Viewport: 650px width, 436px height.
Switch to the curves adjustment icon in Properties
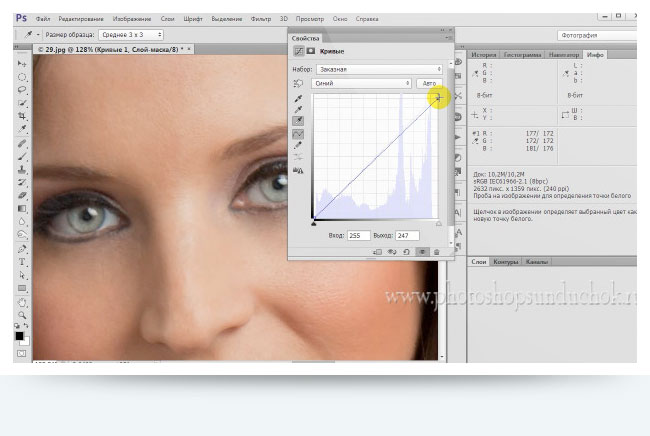[298, 51]
